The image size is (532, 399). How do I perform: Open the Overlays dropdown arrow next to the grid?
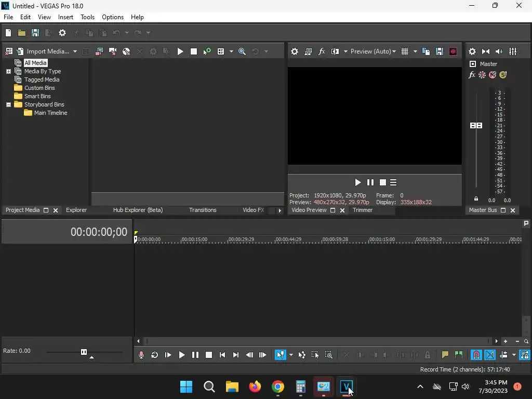[x=415, y=51]
